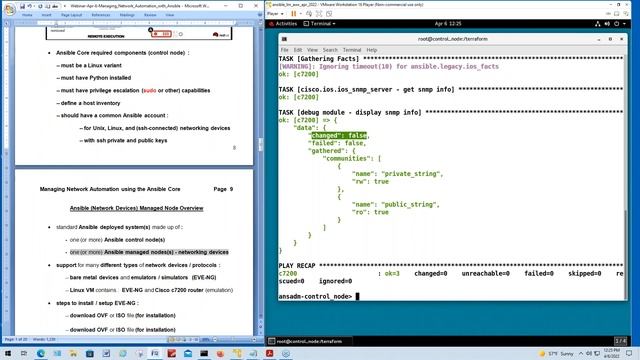Click GNOME volume icon
The height and width of the screenshot is (360, 640).
(x=607, y=24)
